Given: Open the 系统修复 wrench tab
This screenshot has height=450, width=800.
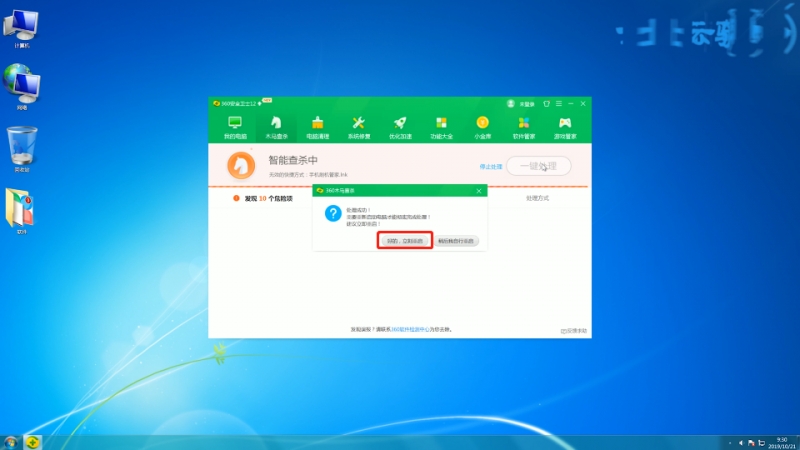Looking at the screenshot, I should 359,128.
